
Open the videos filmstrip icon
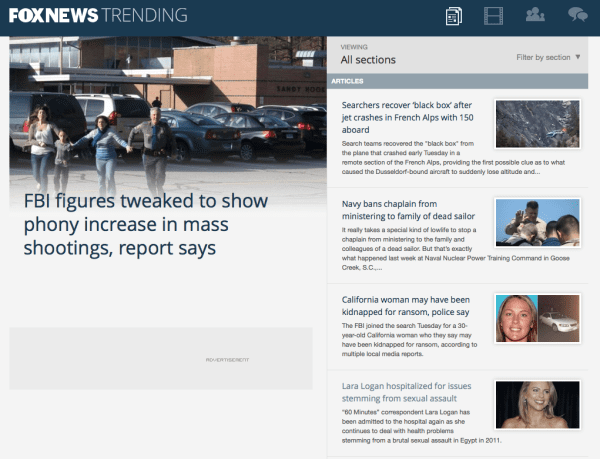pyautogui.click(x=493, y=16)
